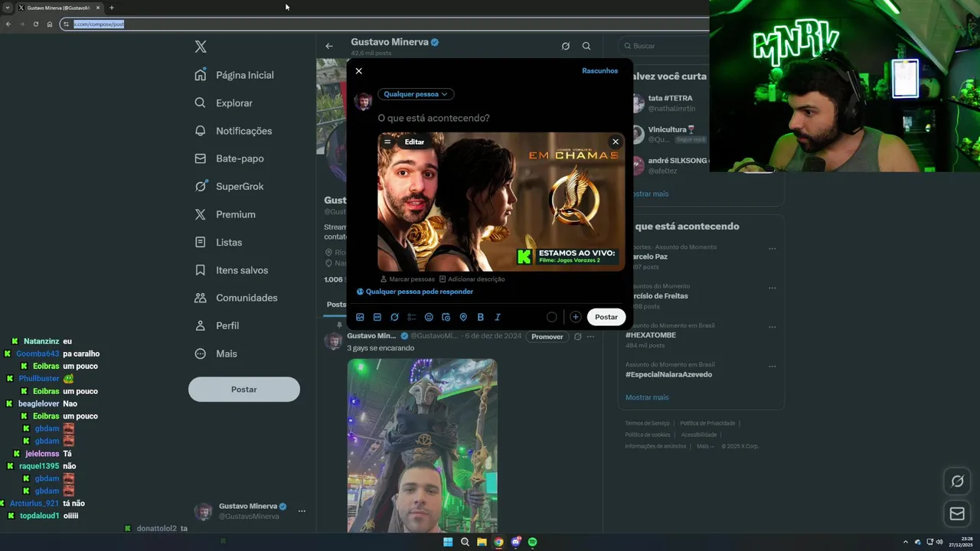Open a new browser tab

112,8
